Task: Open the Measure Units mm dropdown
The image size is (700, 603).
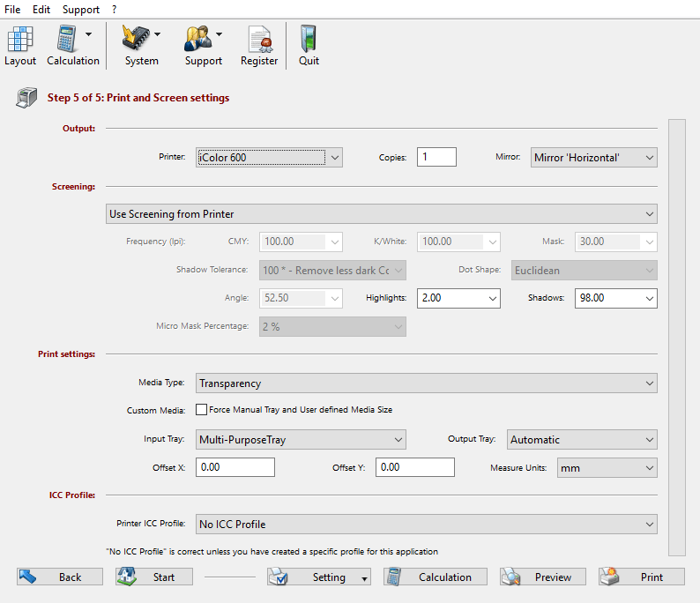Action: coord(607,468)
